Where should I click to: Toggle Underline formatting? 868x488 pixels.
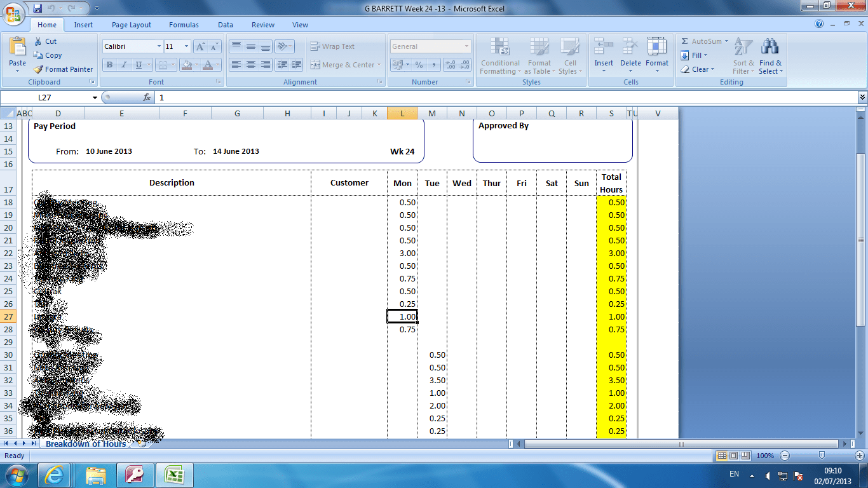pyautogui.click(x=139, y=65)
